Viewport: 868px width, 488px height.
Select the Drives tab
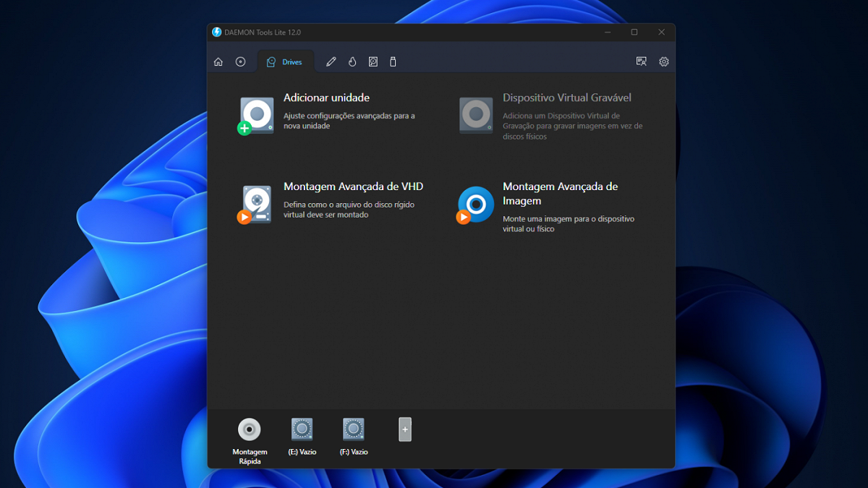click(x=285, y=62)
